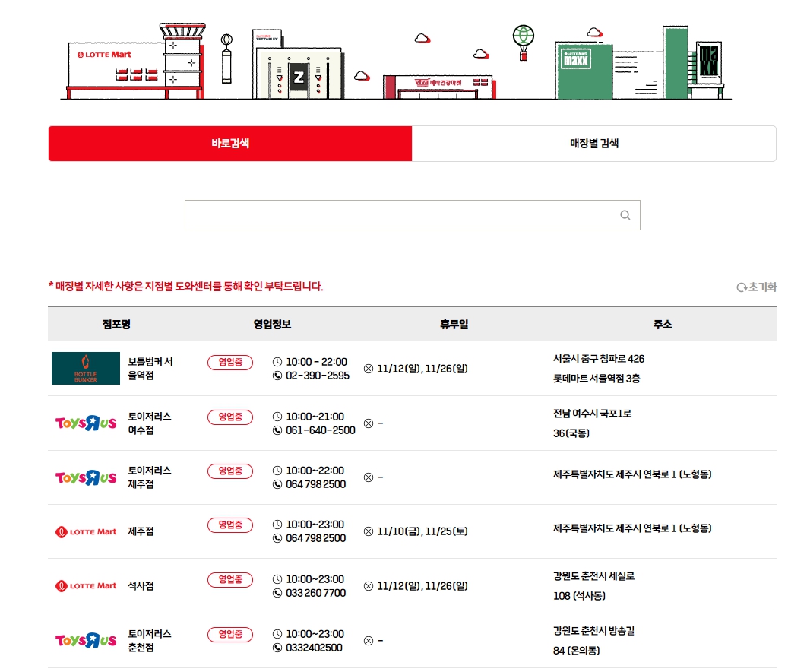807x672 pixels.
Task: Click clock icon in 석사점 row
Action: 277,579
